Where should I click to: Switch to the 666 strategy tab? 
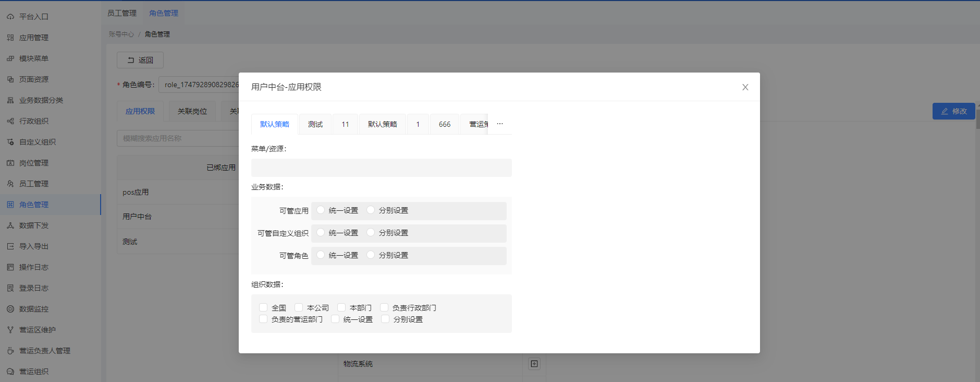coord(445,124)
